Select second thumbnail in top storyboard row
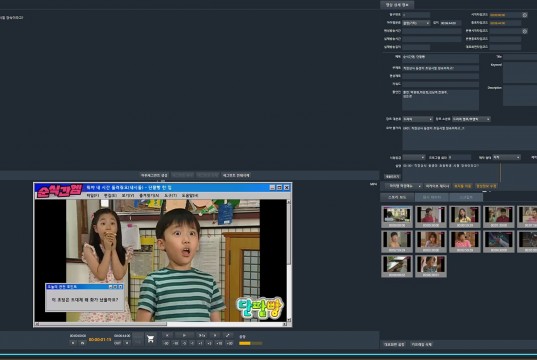537x360 pixels. pos(431,216)
